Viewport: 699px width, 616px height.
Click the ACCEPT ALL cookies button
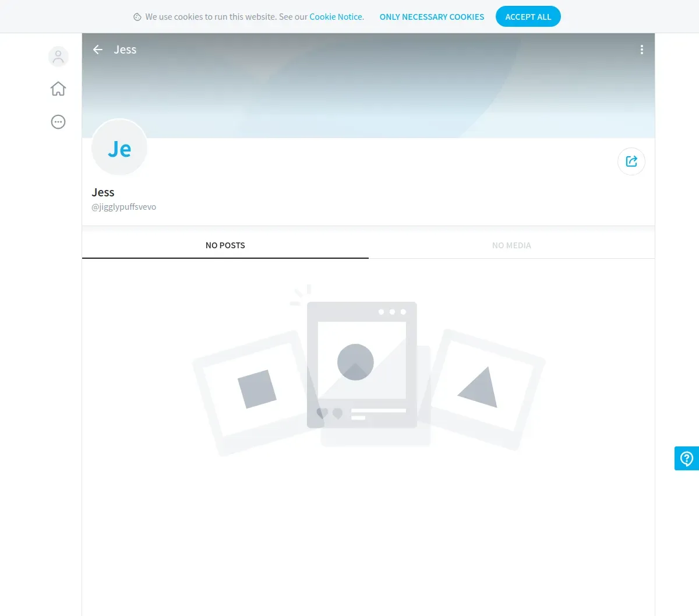coord(528,16)
